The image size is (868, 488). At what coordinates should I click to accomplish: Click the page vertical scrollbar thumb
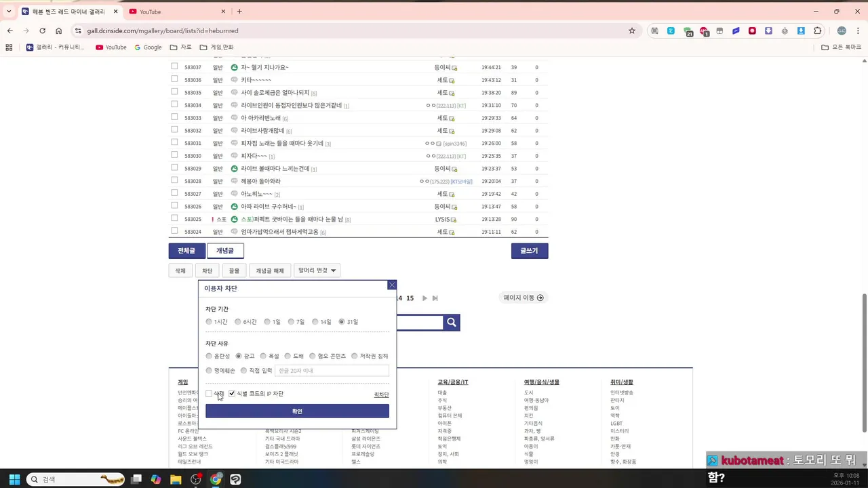coord(864,363)
